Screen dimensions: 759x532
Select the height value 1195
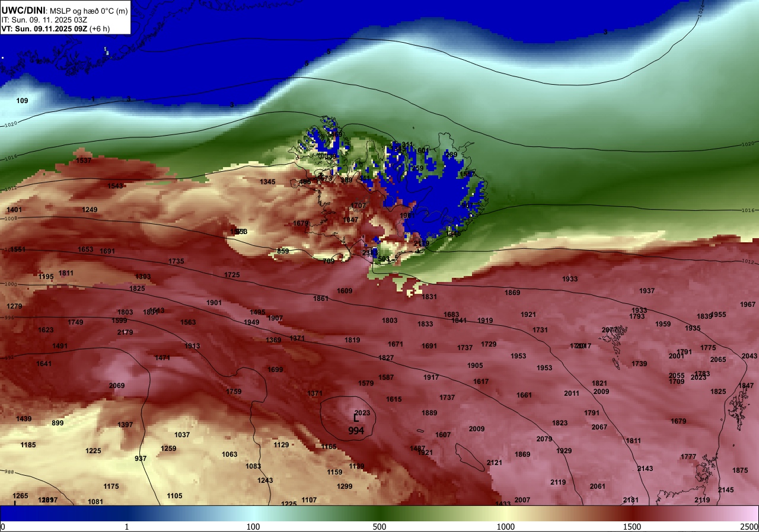point(46,277)
